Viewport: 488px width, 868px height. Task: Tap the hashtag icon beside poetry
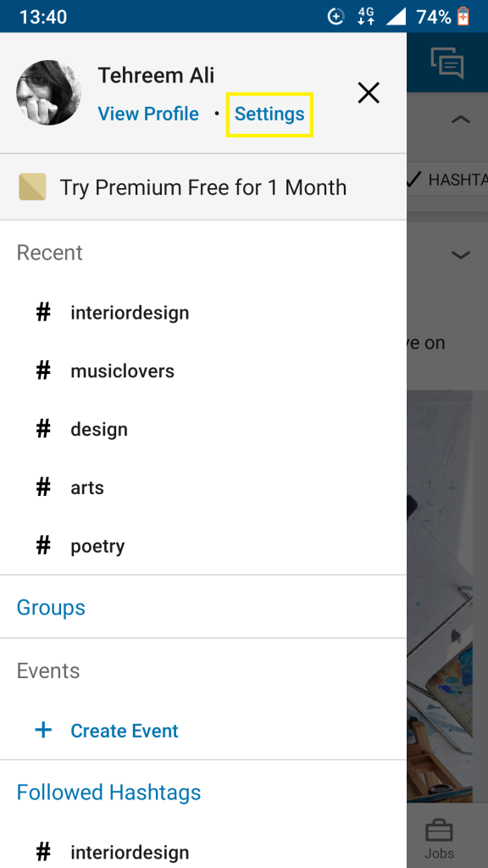coord(43,545)
